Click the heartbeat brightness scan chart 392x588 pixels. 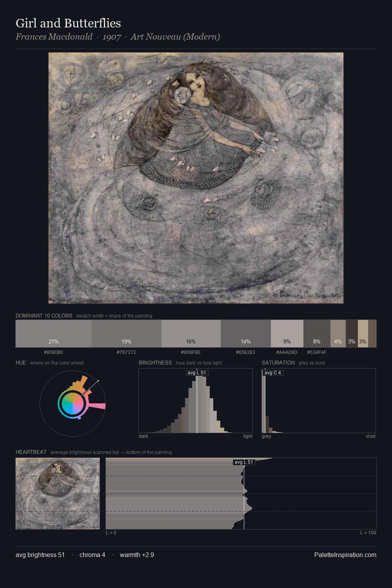(x=241, y=494)
